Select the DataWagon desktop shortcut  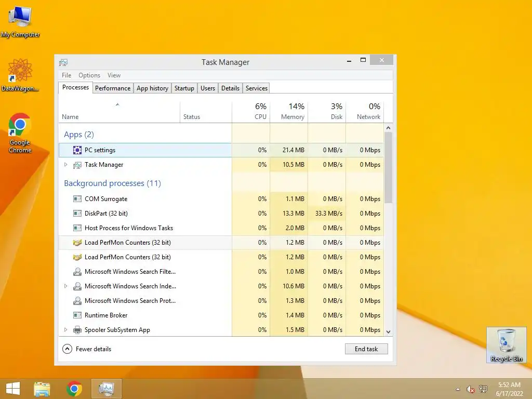(x=20, y=75)
